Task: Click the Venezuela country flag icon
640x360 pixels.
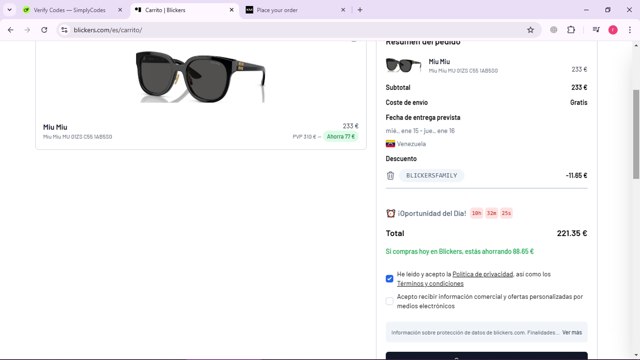Action: pos(390,144)
